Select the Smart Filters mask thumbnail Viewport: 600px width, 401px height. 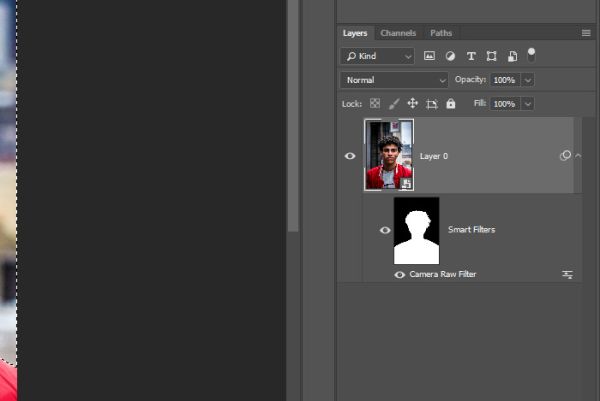point(416,231)
